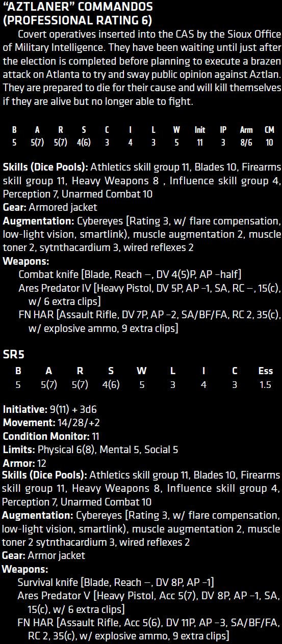Select the Ares Predator V entry
This screenshot has width=282, height=644.
click(149, 602)
